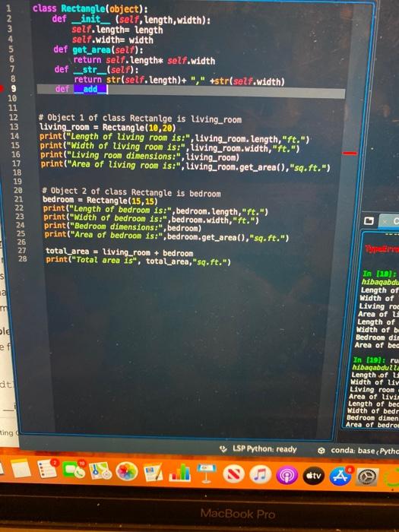Click the comment '# Object 2 of class Rectangle'
The height and width of the screenshot is (532, 399).
coord(131,192)
